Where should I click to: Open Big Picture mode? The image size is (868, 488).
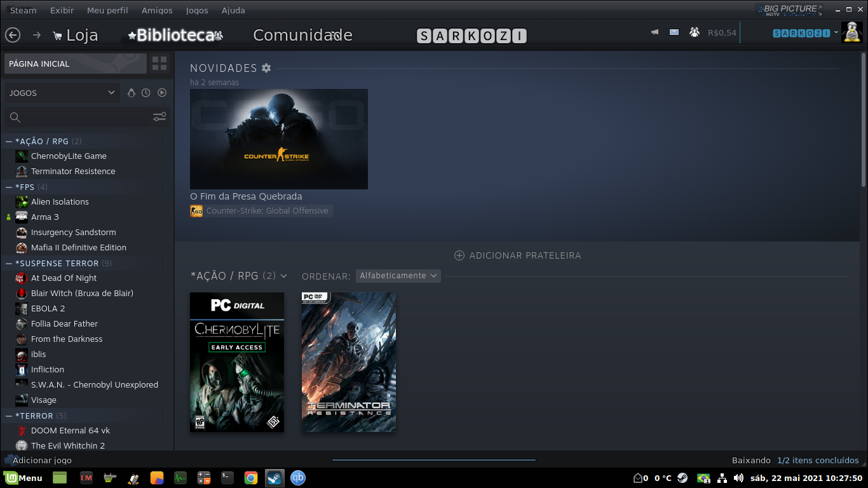[x=789, y=10]
